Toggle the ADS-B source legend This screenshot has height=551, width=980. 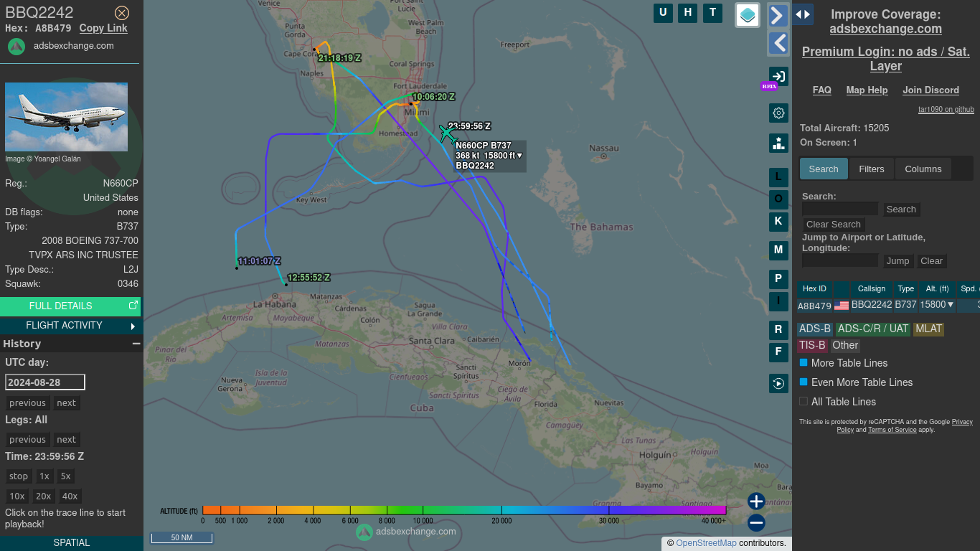[815, 329]
